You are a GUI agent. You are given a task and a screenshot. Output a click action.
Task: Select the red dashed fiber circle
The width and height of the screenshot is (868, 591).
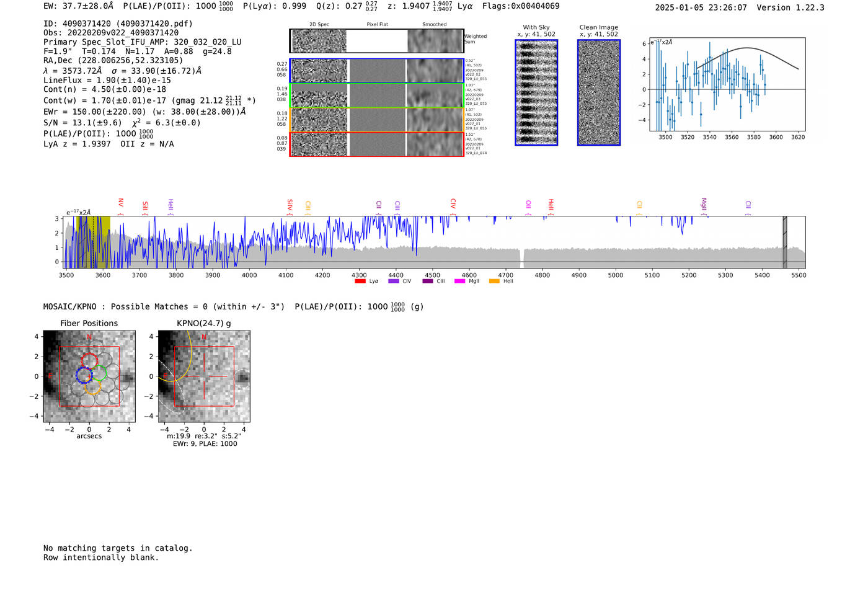coord(90,361)
